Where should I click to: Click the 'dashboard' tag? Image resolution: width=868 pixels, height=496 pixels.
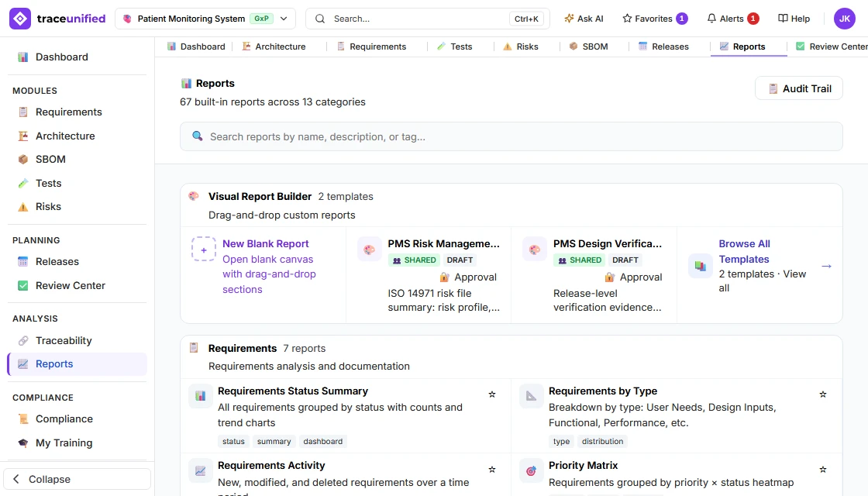pyautogui.click(x=322, y=441)
